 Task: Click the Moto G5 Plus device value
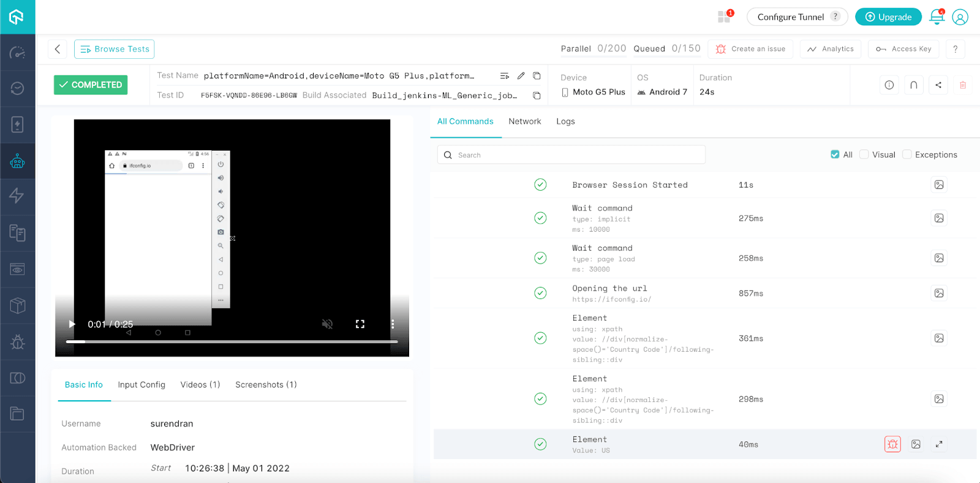coord(599,92)
